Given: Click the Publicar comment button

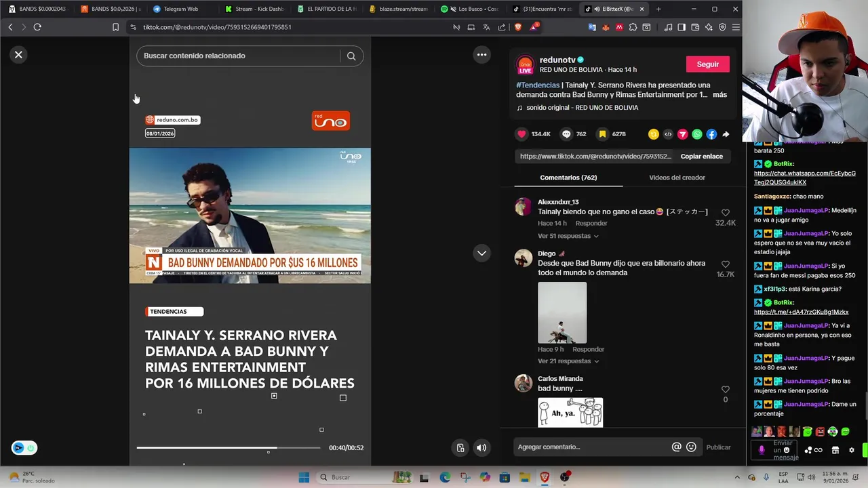Looking at the screenshot, I should tap(718, 447).
